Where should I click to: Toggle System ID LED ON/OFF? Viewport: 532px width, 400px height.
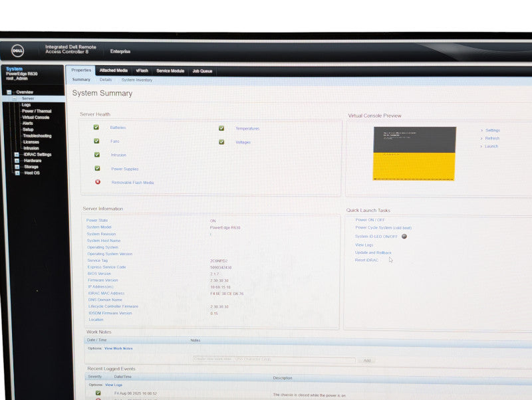376,237
